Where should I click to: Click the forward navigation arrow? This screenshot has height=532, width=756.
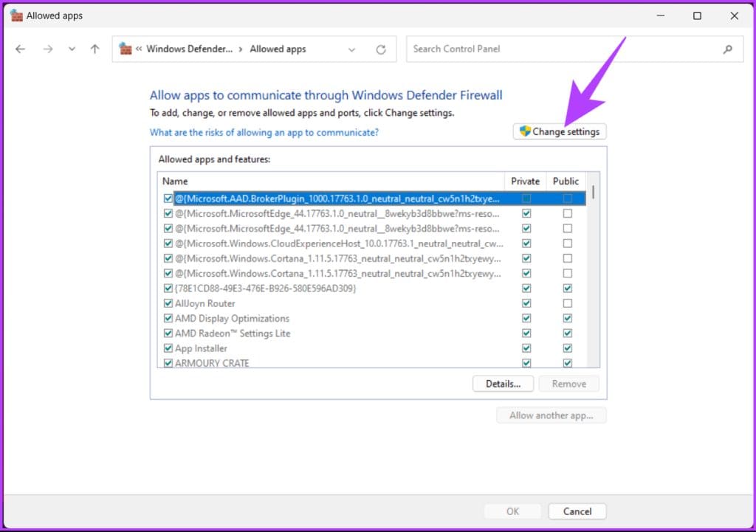click(48, 49)
